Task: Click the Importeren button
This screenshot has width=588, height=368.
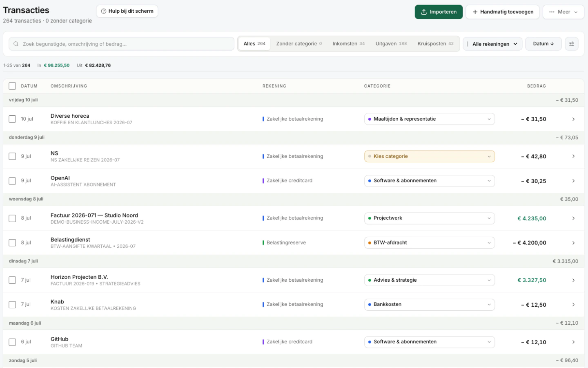Action: (x=439, y=12)
